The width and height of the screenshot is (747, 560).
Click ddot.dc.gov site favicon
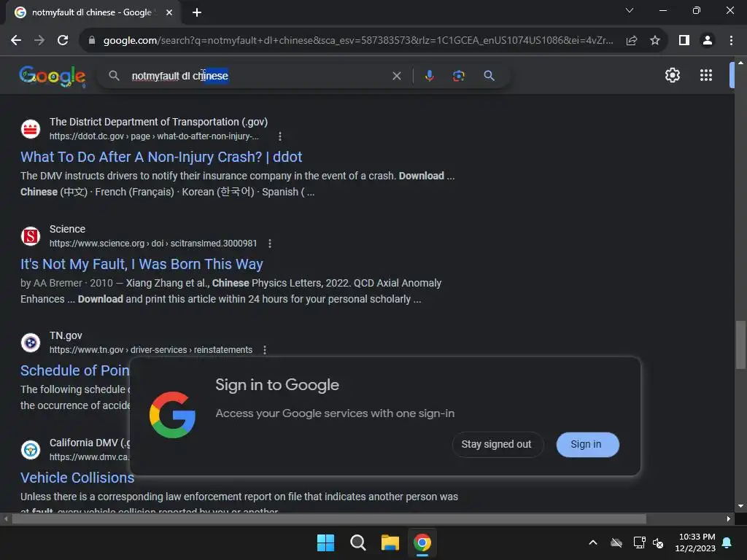point(31,129)
